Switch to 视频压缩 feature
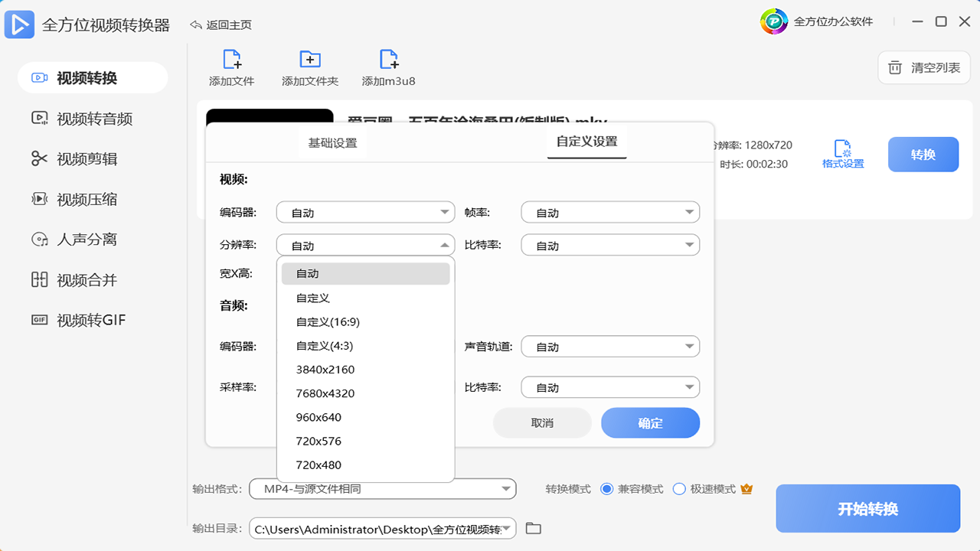 tap(77, 199)
